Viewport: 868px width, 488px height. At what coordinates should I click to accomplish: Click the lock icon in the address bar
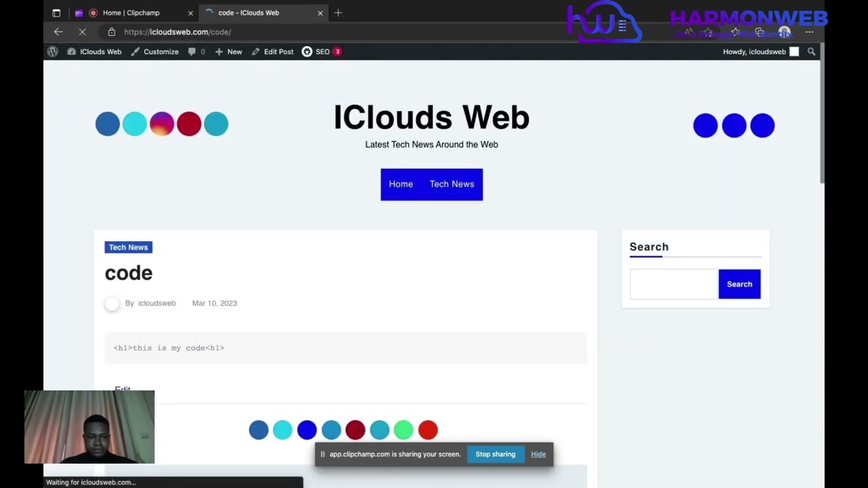pyautogui.click(x=111, y=32)
